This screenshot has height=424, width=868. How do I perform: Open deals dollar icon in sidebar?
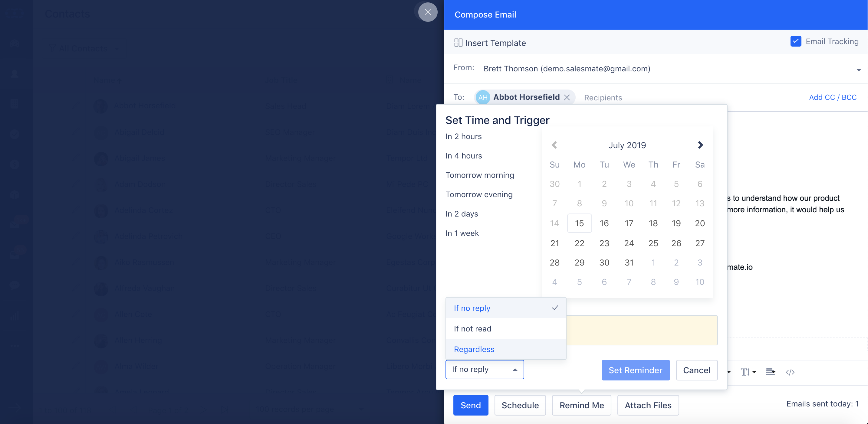[15, 164]
